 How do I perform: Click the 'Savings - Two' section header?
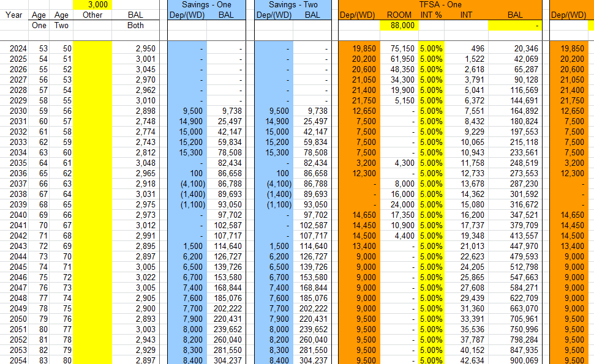coord(293,4)
